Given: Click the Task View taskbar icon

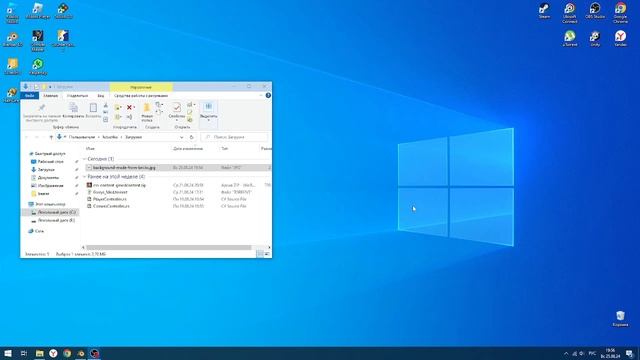Looking at the screenshot, I should point(24,353).
